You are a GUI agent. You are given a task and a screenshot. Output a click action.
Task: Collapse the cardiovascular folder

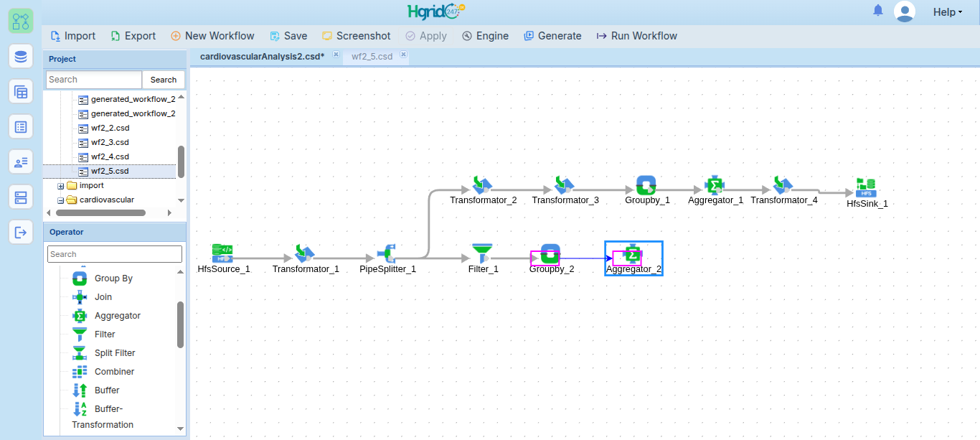(61, 200)
